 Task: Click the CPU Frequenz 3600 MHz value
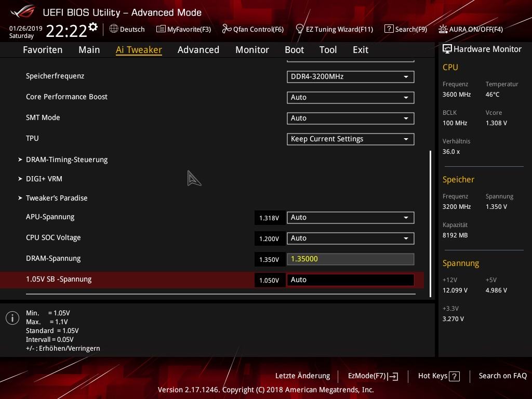click(x=457, y=95)
